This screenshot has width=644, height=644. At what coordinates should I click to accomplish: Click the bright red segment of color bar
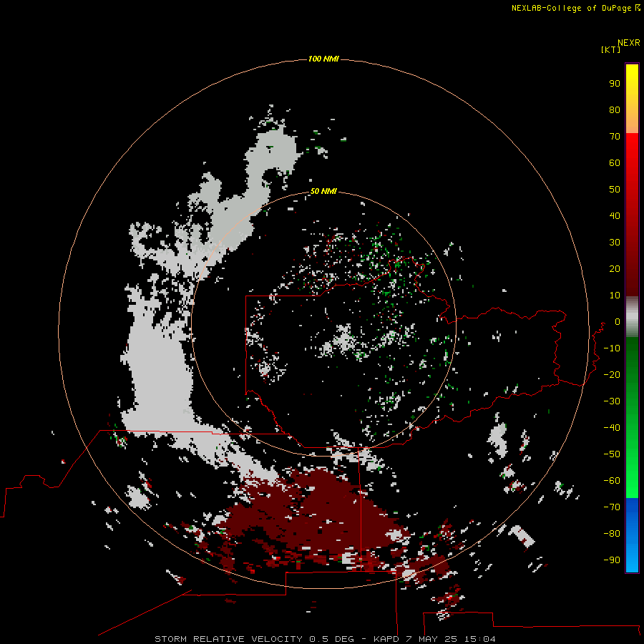(x=632, y=215)
